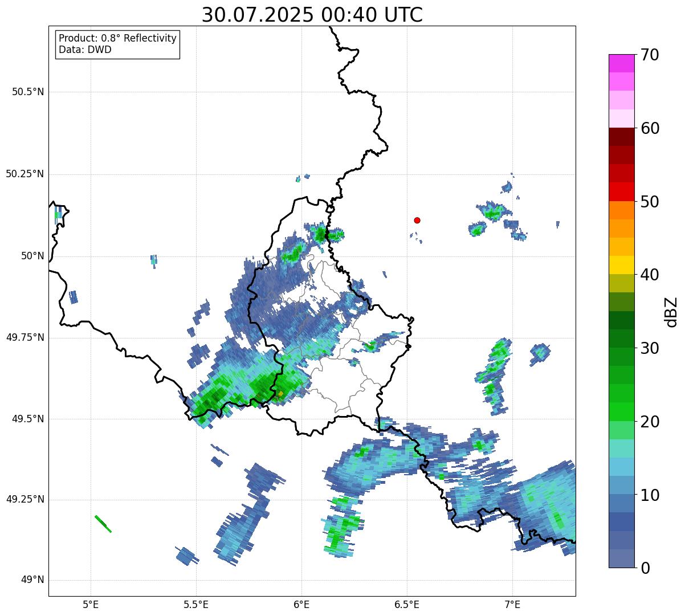The image size is (685, 616).
Task: Click the orange swatch just below 50
Action: pyautogui.click(x=622, y=210)
